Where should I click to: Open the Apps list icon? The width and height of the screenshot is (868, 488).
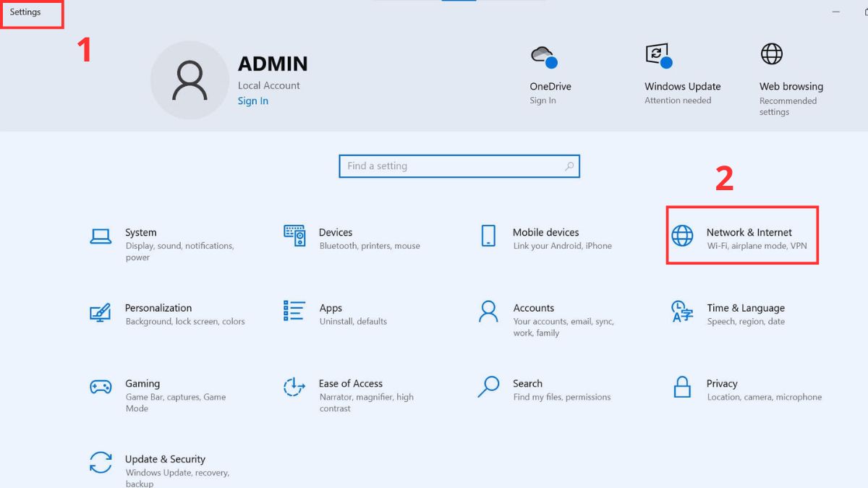point(294,311)
